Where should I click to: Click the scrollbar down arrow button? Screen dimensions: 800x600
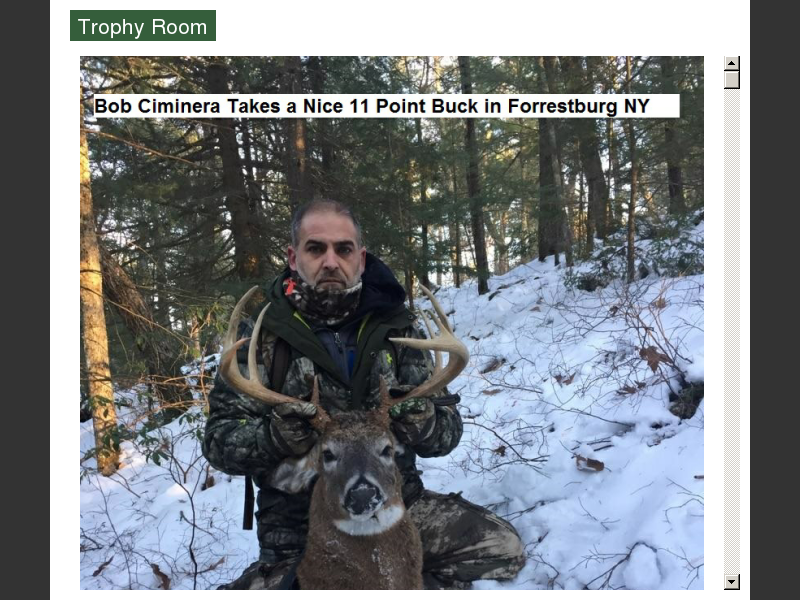[x=732, y=582]
